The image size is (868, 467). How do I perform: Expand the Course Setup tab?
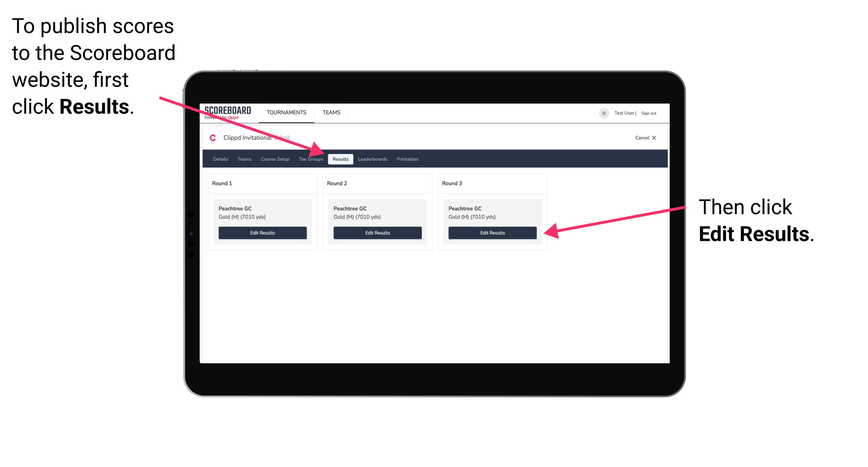274,159
